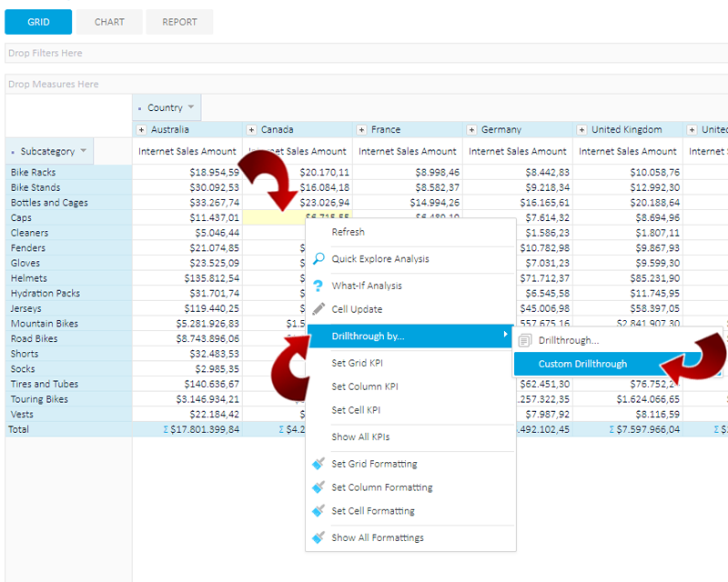The height and width of the screenshot is (582, 728).
Task: Expand the France column
Action: [x=361, y=129]
